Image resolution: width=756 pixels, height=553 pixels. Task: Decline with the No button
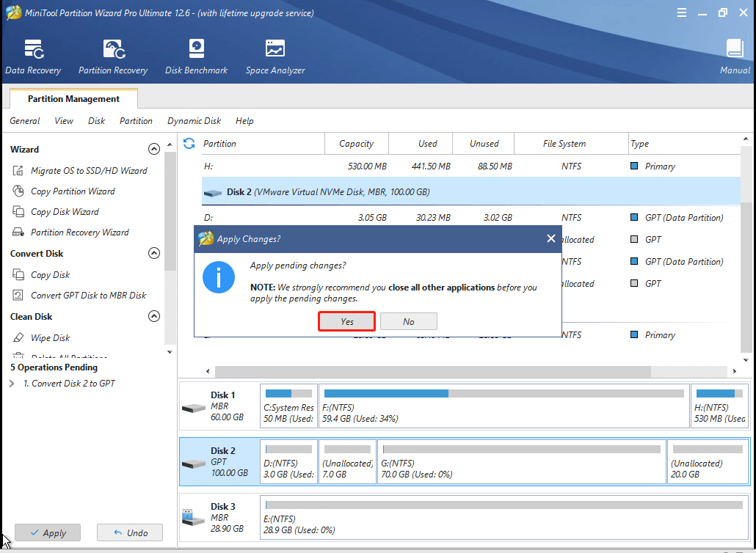click(408, 321)
